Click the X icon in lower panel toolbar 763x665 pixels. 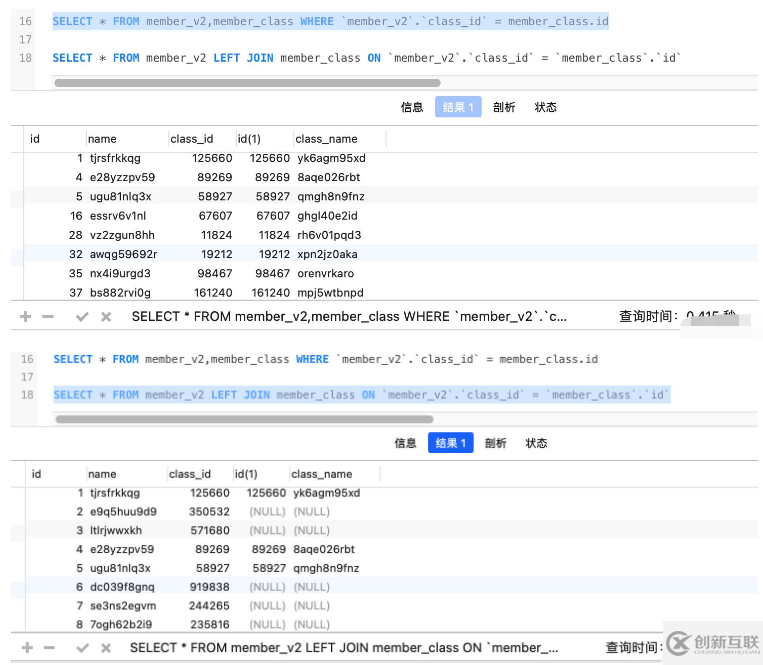click(105, 647)
